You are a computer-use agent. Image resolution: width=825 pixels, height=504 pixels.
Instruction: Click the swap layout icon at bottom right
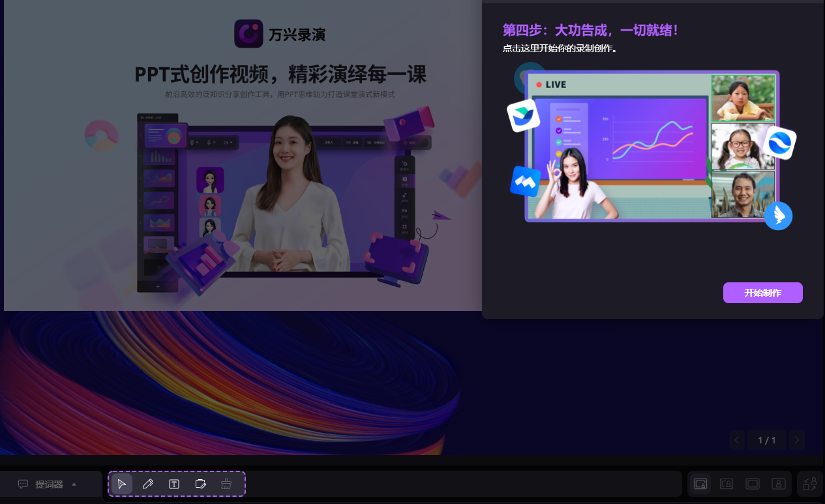pyautogui.click(x=810, y=484)
